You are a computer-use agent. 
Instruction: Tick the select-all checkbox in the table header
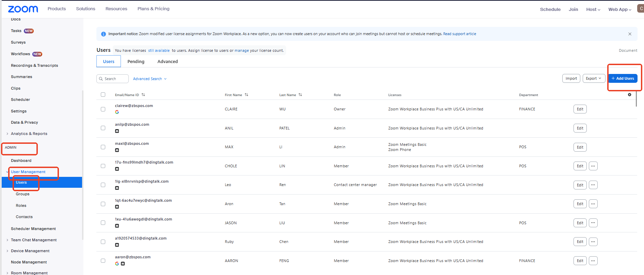[x=103, y=95]
